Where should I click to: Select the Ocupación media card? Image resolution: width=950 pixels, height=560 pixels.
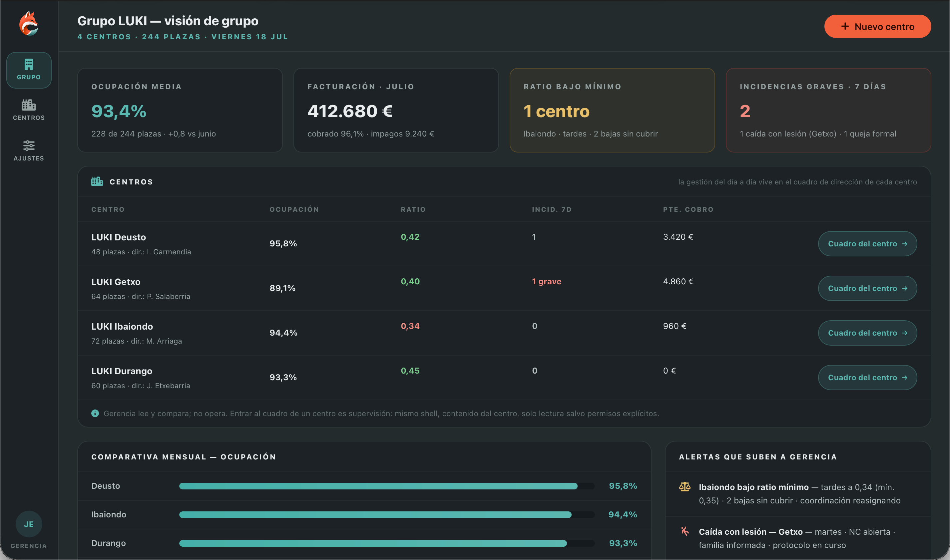(180, 110)
